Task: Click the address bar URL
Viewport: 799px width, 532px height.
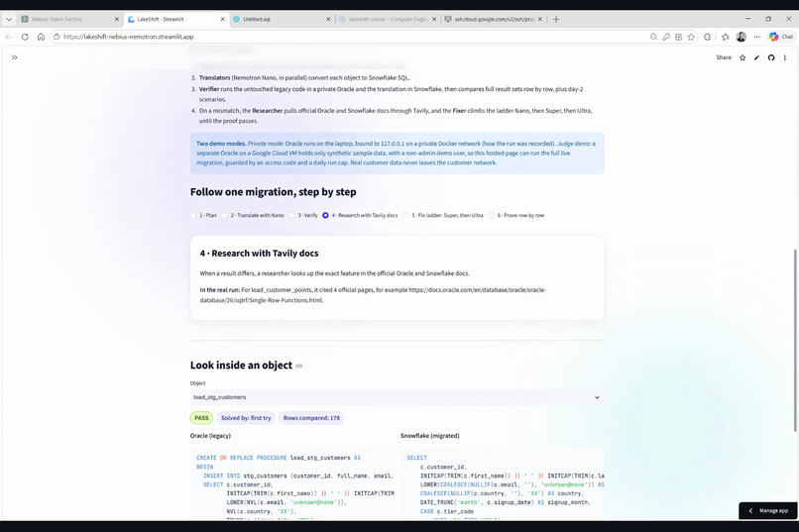Action: 129,37
